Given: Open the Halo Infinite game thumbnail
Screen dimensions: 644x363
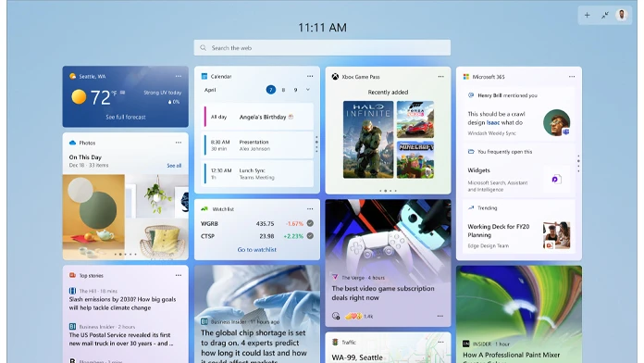Looking at the screenshot, I should point(368,140).
